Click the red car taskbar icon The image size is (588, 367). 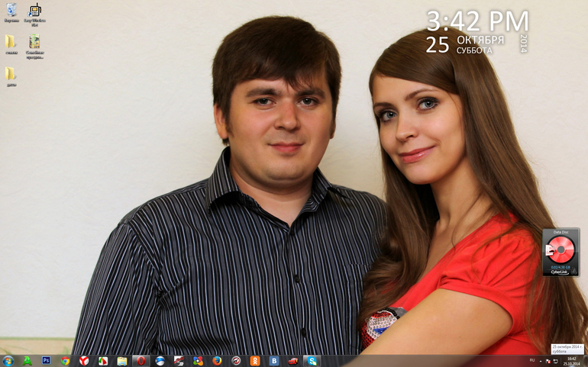point(292,361)
